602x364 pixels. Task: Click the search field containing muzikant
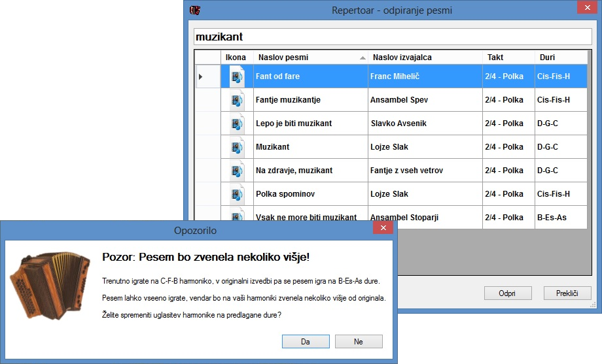[393, 37]
